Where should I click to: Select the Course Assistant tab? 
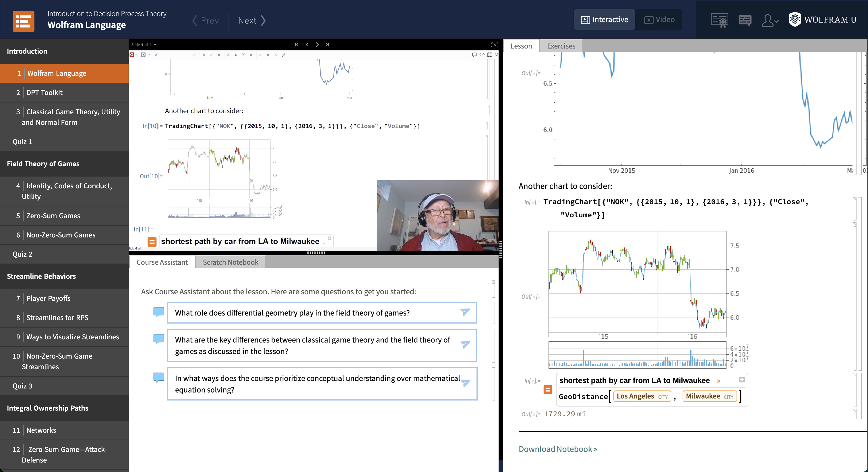click(162, 262)
